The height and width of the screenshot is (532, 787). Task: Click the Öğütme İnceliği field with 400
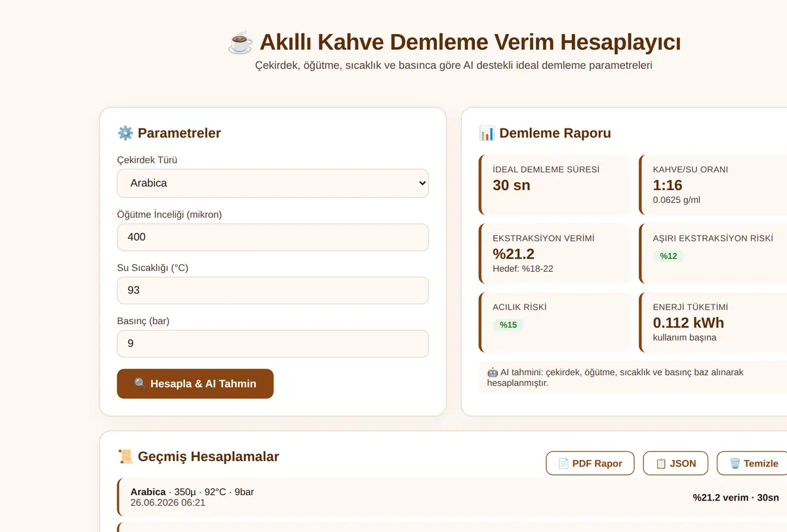[273, 237]
